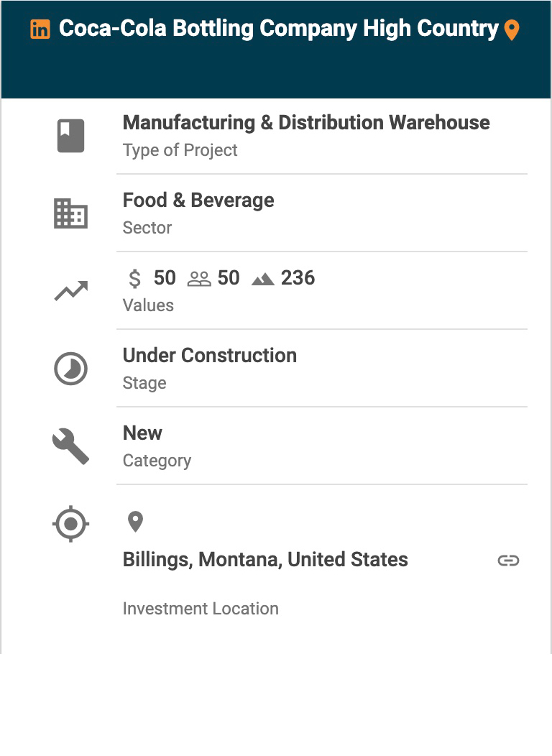The width and height of the screenshot is (552, 756).
Task: Click the Category wrench icon
Action: [70, 446]
